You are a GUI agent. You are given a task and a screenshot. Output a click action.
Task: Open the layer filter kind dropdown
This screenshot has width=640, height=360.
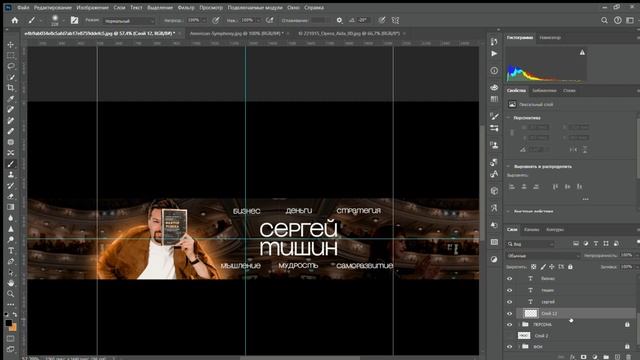point(531,244)
